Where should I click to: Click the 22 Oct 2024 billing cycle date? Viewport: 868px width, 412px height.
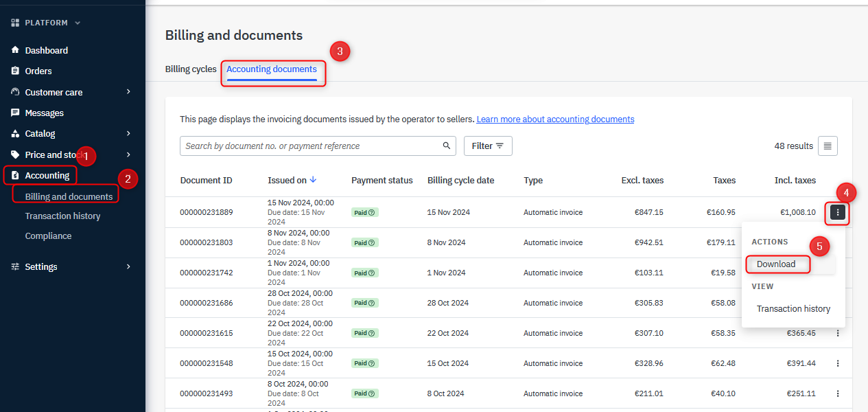pyautogui.click(x=448, y=334)
